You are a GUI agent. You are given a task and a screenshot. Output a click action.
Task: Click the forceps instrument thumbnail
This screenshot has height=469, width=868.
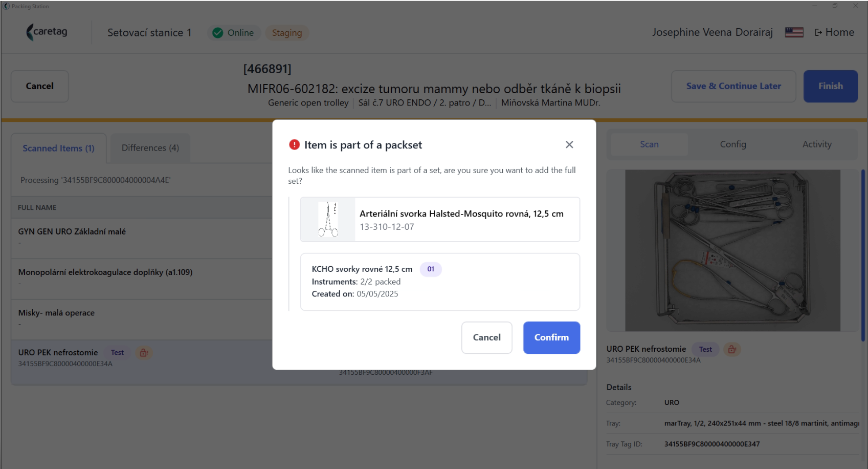pos(328,219)
